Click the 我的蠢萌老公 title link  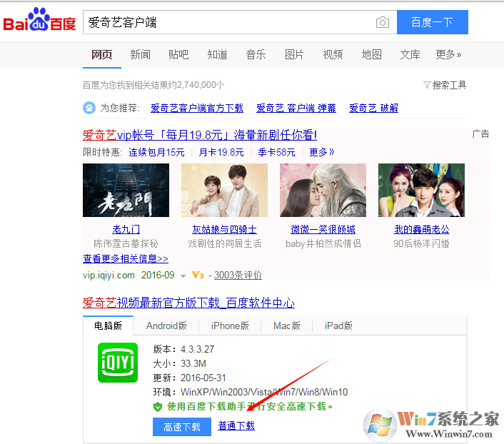pyautogui.click(x=421, y=230)
